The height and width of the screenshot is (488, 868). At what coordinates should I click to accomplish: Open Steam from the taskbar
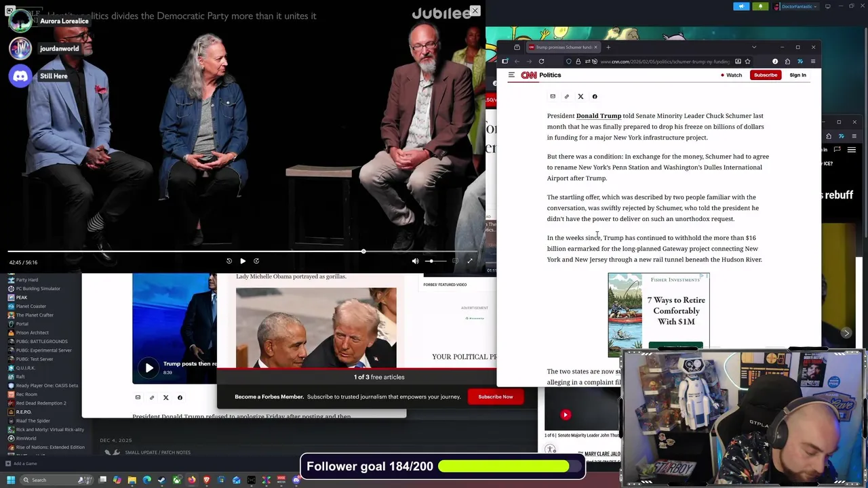161,480
